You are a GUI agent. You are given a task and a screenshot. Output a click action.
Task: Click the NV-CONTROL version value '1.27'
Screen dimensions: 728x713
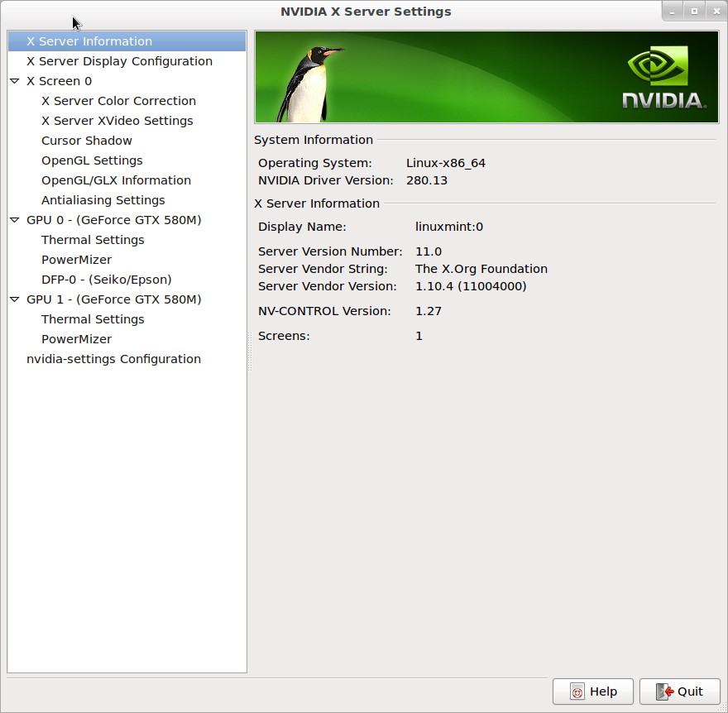tap(429, 311)
